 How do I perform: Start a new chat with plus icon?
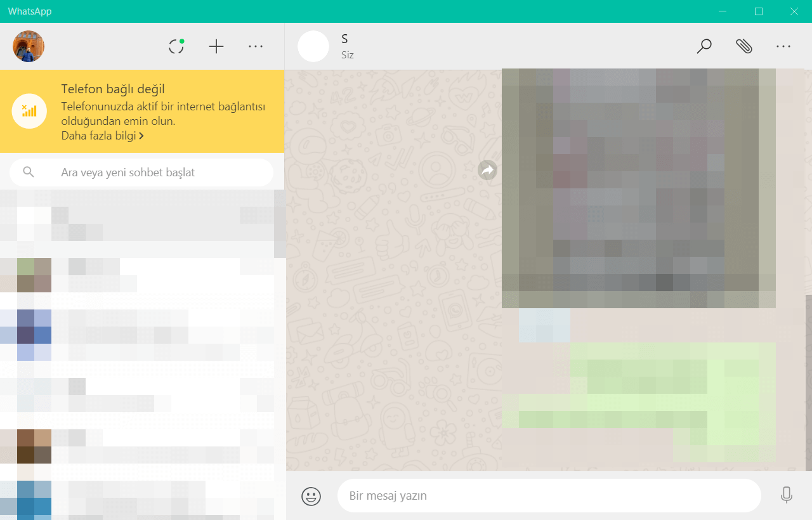(216, 46)
